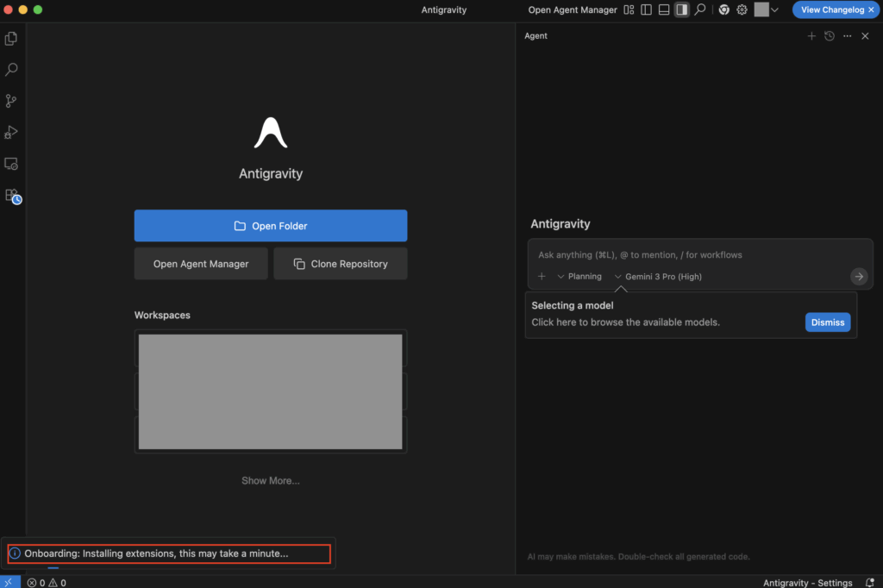883x588 pixels.
Task: Open the Search view in activity bar
Action: click(x=11, y=70)
